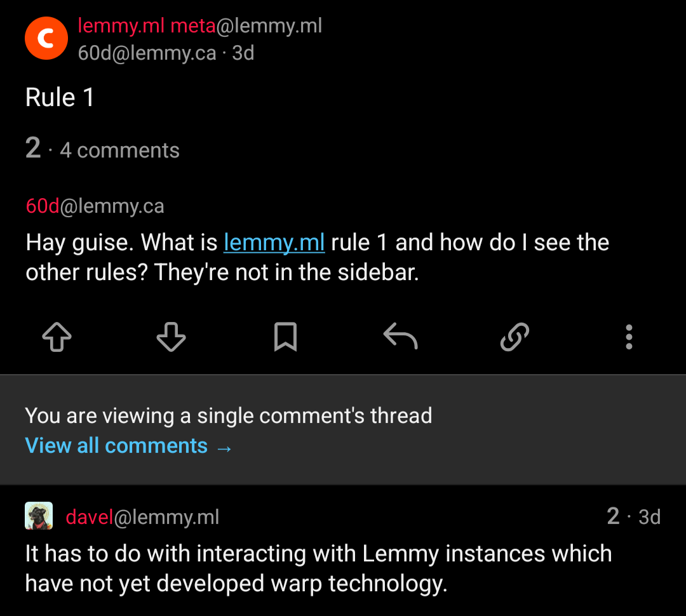Visit davel@lemmy.ml user profile

142,517
